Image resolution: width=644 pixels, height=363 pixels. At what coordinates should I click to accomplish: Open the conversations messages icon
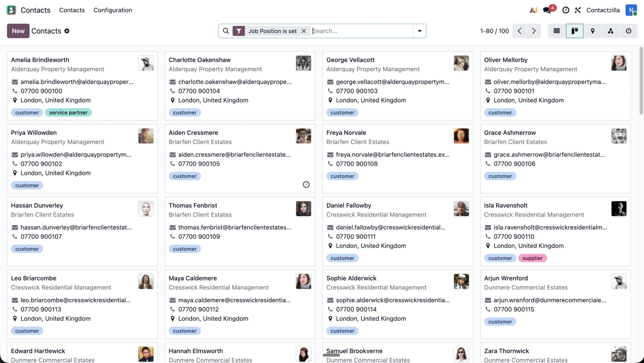pyautogui.click(x=547, y=10)
